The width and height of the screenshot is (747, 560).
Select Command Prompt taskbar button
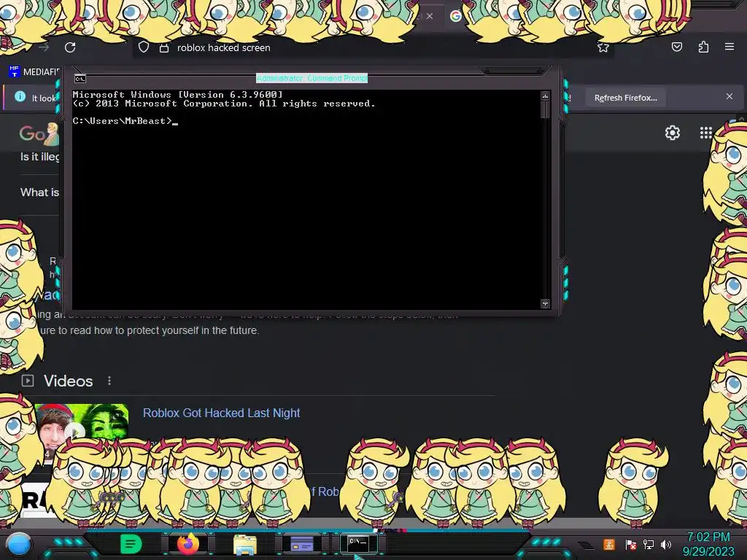pyautogui.click(x=358, y=543)
